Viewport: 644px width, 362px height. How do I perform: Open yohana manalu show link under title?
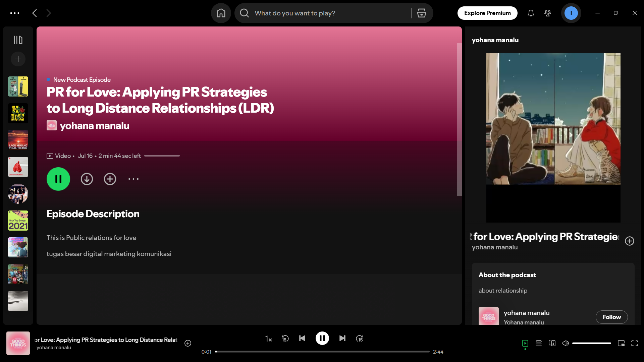pos(95,126)
